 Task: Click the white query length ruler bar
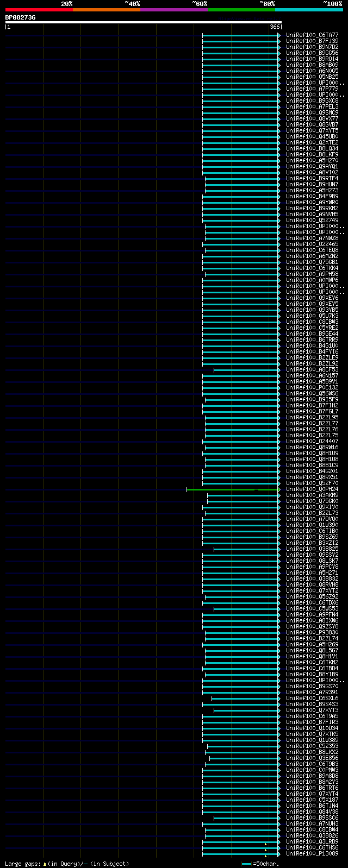pos(143,22)
